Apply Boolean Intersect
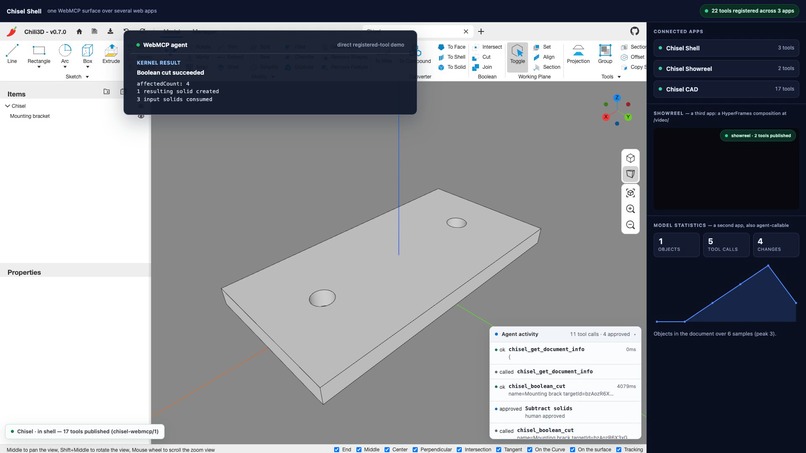This screenshot has width=806, height=453. point(487,47)
